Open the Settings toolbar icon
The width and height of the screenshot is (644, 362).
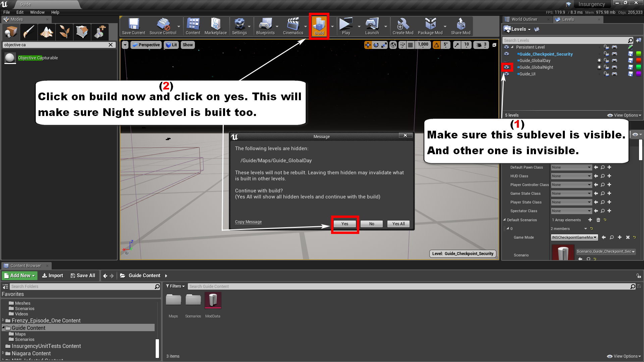pos(239,26)
